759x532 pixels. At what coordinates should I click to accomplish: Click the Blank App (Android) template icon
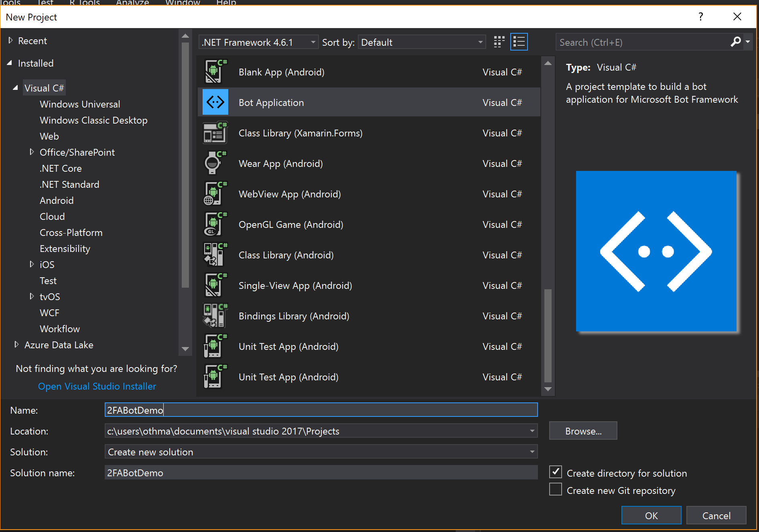tap(215, 71)
